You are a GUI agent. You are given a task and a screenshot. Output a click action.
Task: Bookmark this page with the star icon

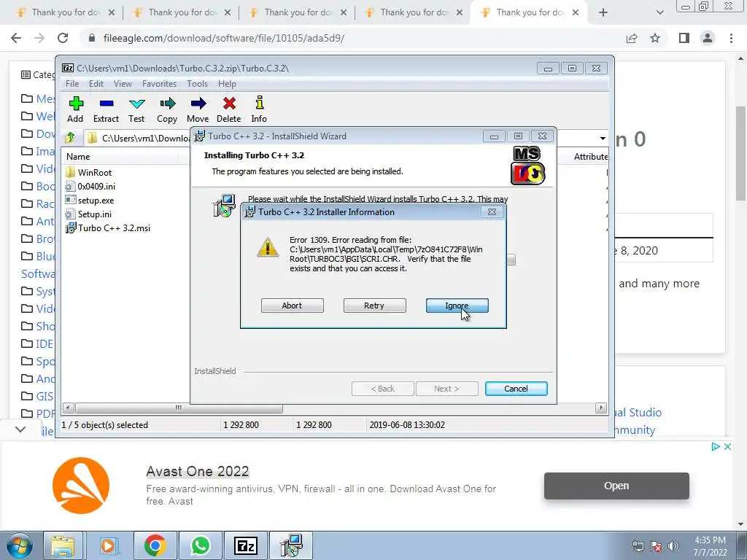click(655, 38)
